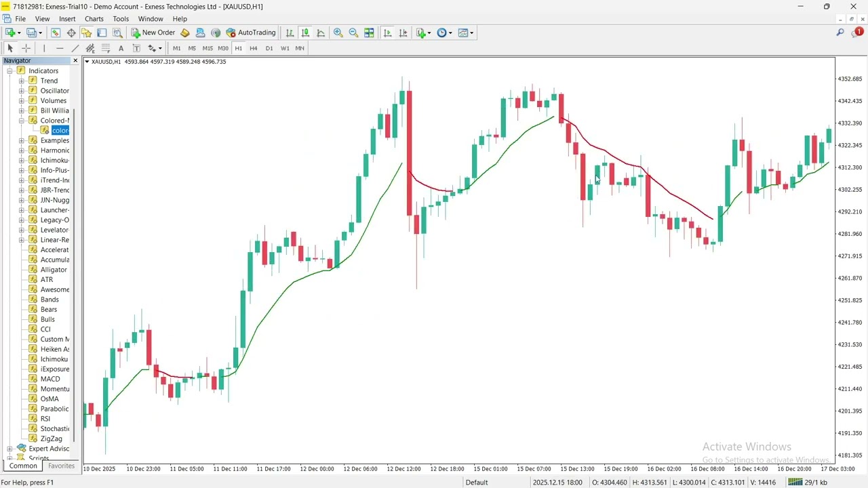Expand the Expert Advisors node
This screenshot has height=488, width=868.
pos(10,449)
